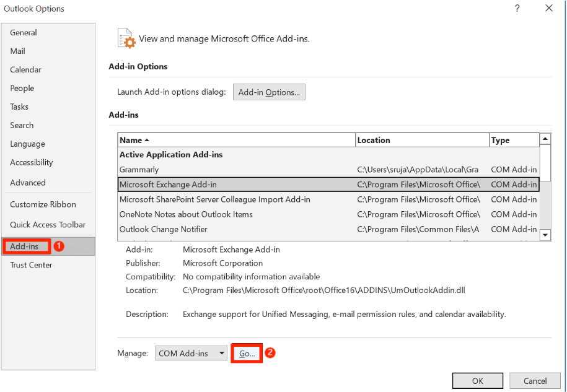The width and height of the screenshot is (567, 392).
Task: Click the UmOutlookAddin.dll location path
Action: [x=323, y=290]
